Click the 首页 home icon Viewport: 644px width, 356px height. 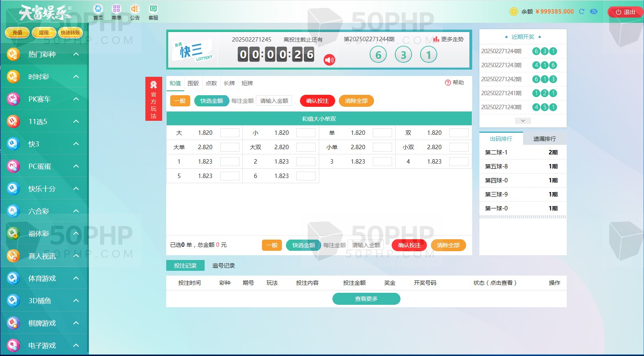click(x=98, y=9)
